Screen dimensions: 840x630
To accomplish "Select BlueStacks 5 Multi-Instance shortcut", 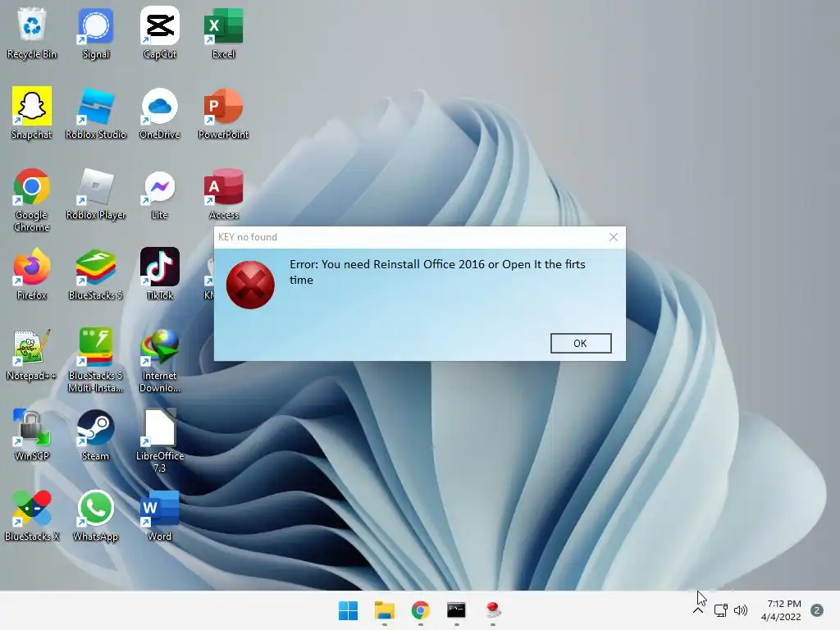I will pyautogui.click(x=95, y=361).
